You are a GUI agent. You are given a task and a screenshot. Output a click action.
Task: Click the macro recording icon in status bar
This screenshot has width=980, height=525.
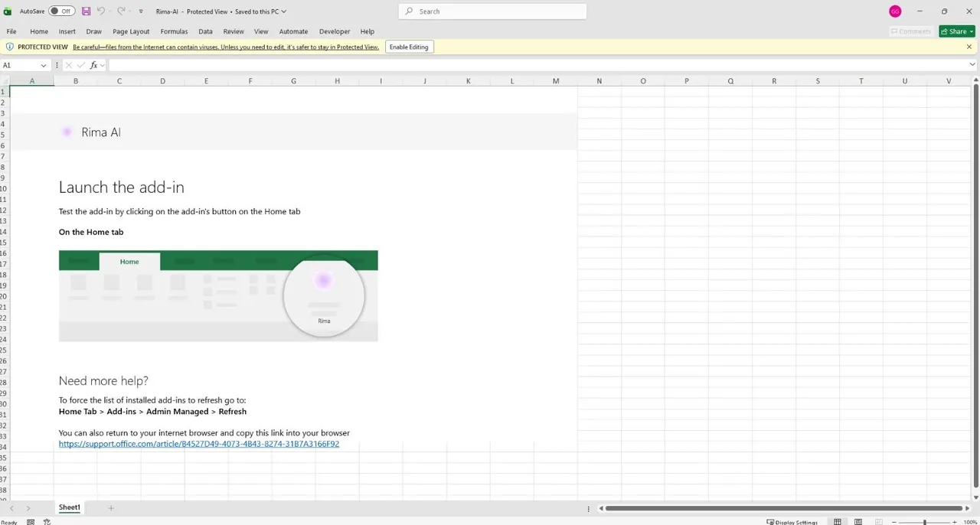(x=31, y=522)
